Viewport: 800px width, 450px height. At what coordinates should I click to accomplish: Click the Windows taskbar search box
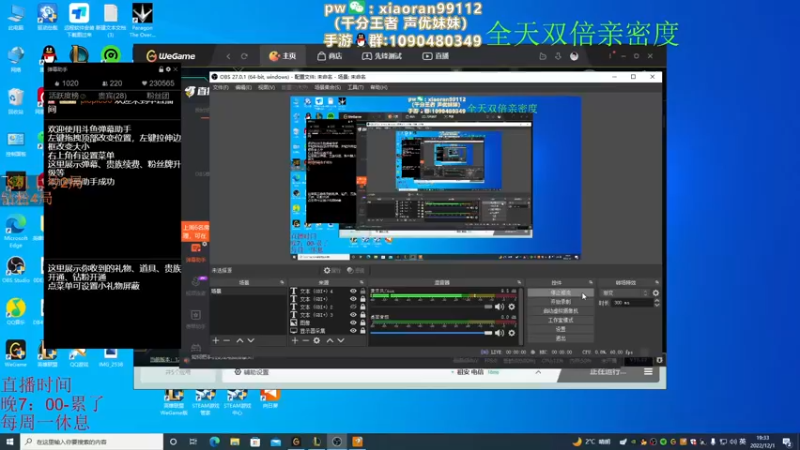(92, 442)
